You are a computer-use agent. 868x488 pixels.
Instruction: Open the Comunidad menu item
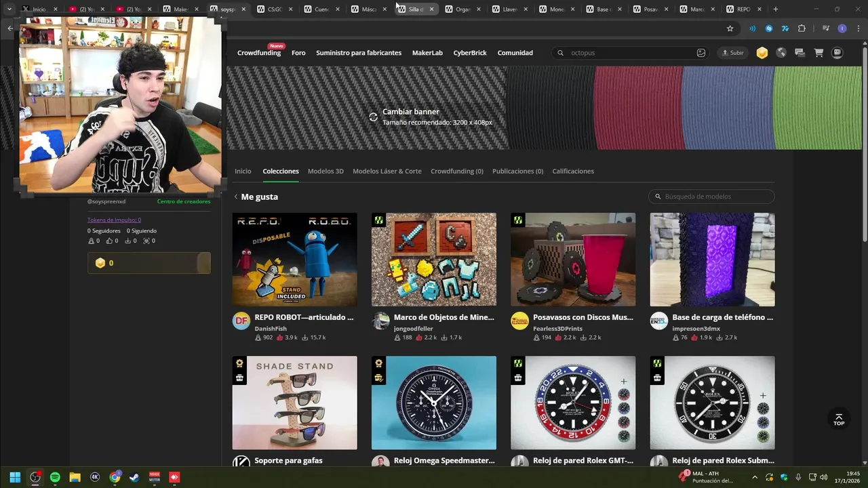(515, 53)
